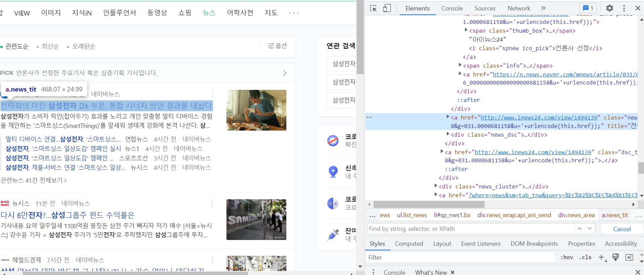Viewport: 644px width, 275px height.
Task: Select div.news_area in the breadcrumb trail
Action: point(576,215)
